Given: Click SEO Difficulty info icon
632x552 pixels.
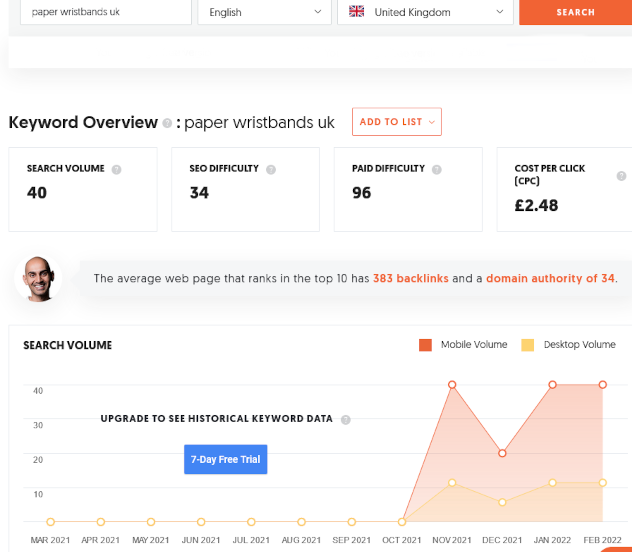Looking at the screenshot, I should 272,170.
